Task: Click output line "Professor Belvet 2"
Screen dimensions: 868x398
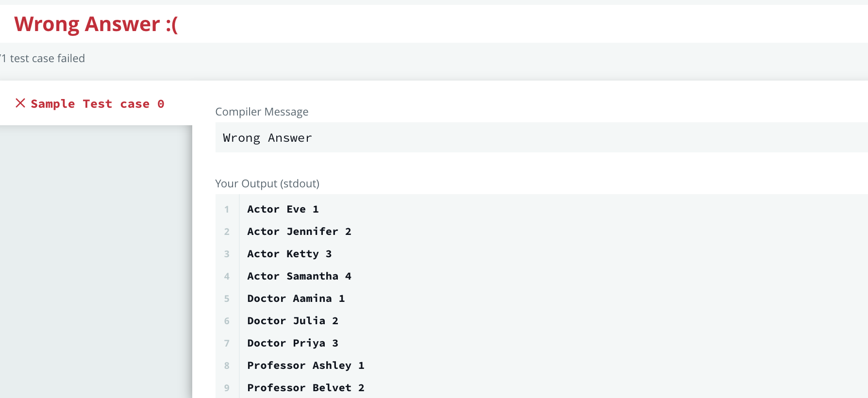Action: pos(305,388)
